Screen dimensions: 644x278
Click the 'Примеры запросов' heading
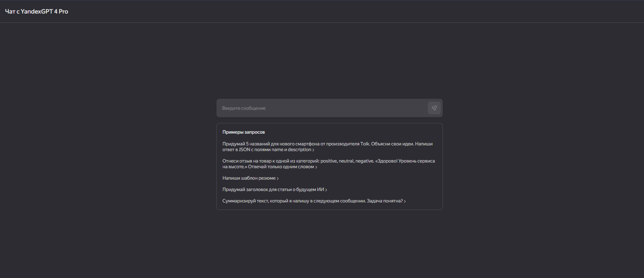244,132
